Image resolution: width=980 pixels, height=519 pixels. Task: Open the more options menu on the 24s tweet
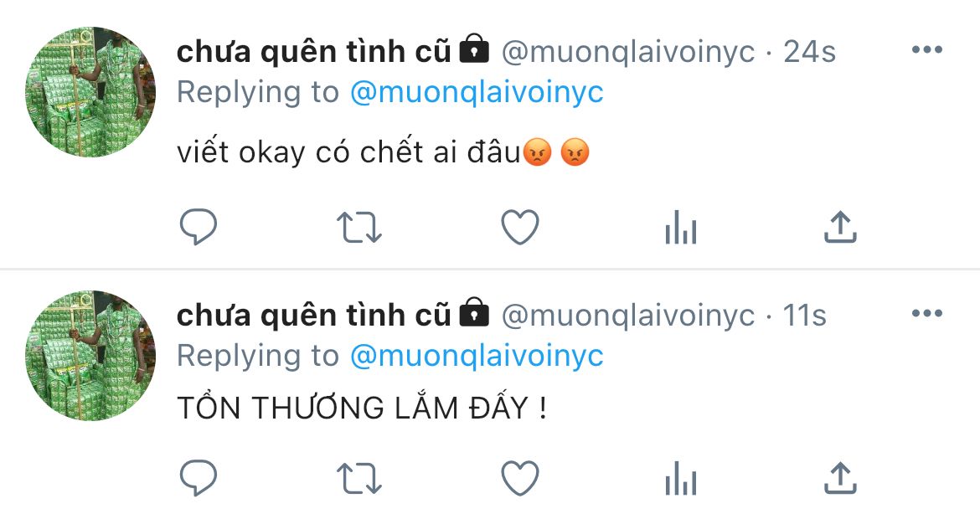point(927,50)
